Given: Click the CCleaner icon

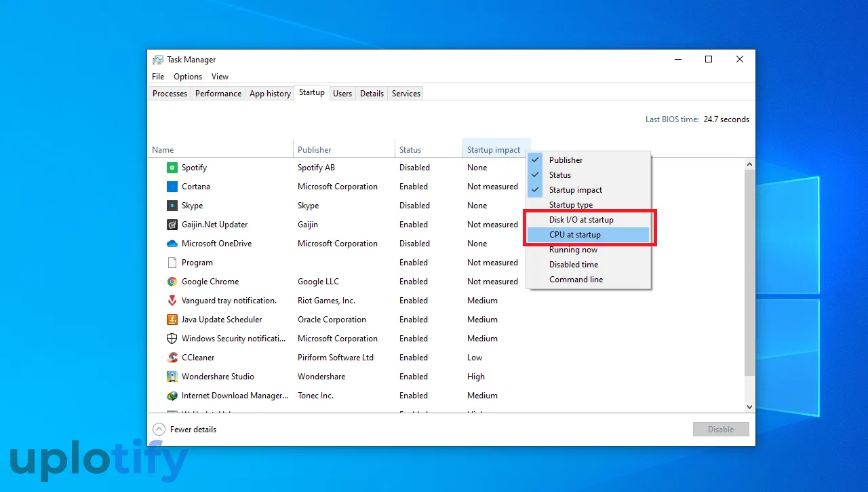Looking at the screenshot, I should 172,358.
